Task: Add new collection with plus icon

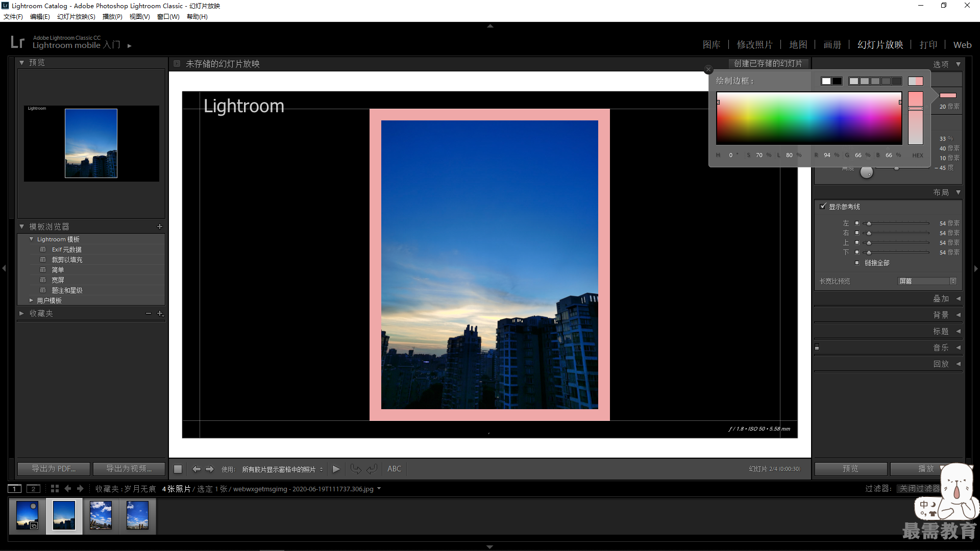Action: [x=160, y=313]
